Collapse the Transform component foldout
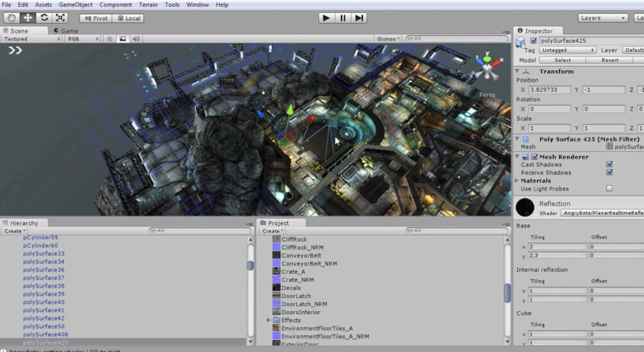This screenshot has width=644, height=352. tap(517, 72)
